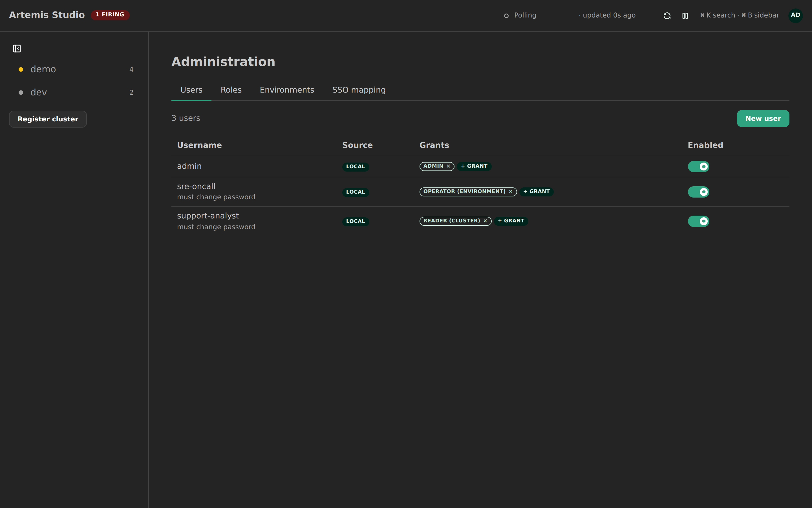Remove the READER (CLUSTER) grant via its x
This screenshot has height=508, width=812.
point(485,221)
